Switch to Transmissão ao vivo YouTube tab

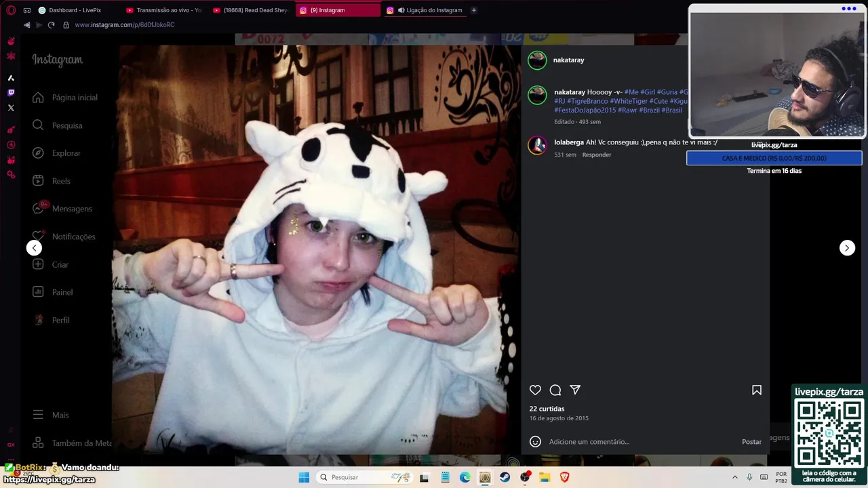[x=164, y=10]
